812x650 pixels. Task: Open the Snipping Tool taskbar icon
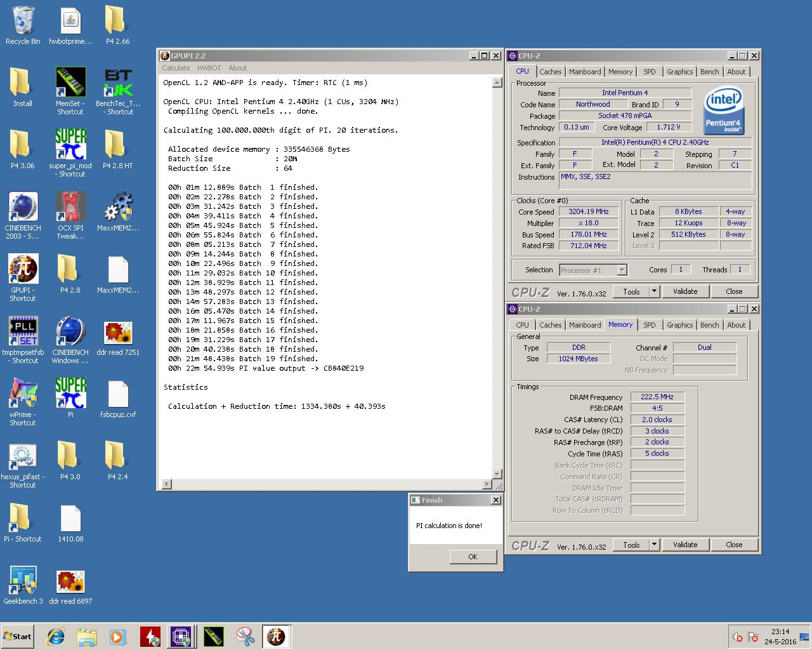coord(245,637)
